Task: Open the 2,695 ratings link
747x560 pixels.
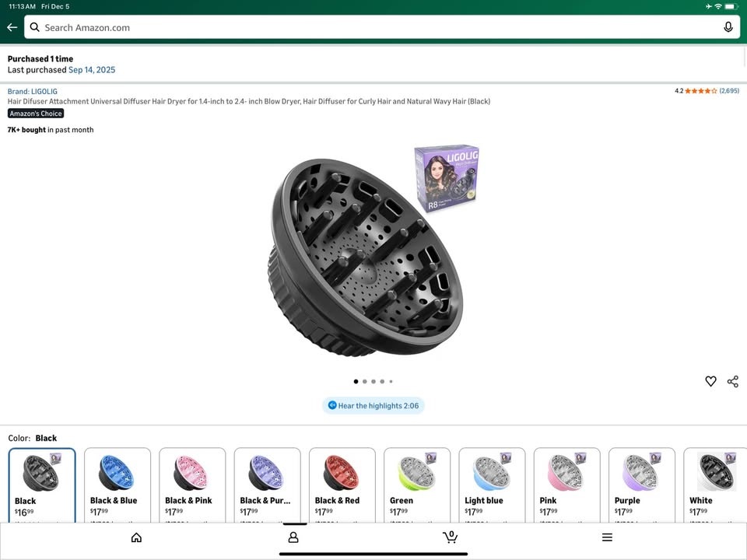Action: 729,91
